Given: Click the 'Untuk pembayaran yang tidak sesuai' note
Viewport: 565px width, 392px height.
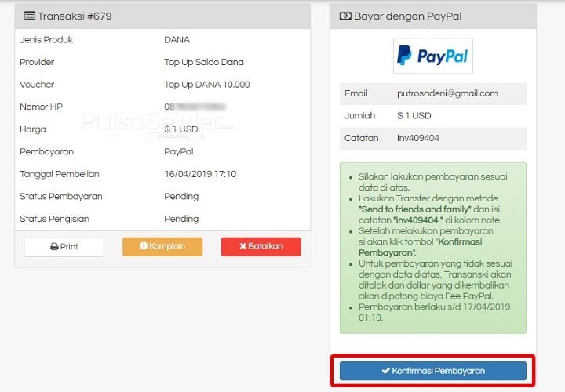Looking at the screenshot, I should [x=436, y=264].
